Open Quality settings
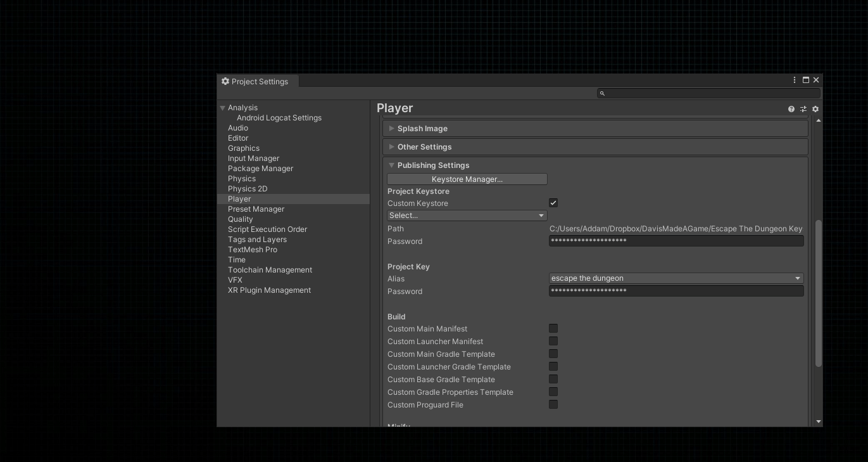 coord(240,219)
